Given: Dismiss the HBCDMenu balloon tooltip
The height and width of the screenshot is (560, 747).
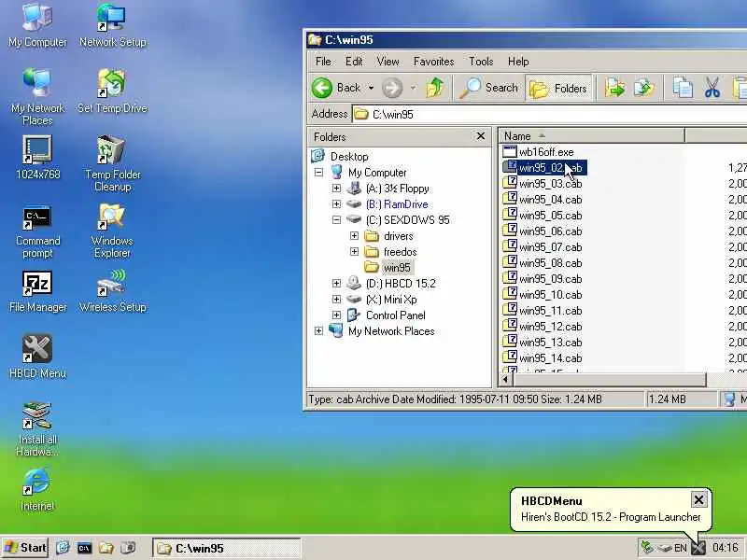Looking at the screenshot, I should click(x=698, y=500).
